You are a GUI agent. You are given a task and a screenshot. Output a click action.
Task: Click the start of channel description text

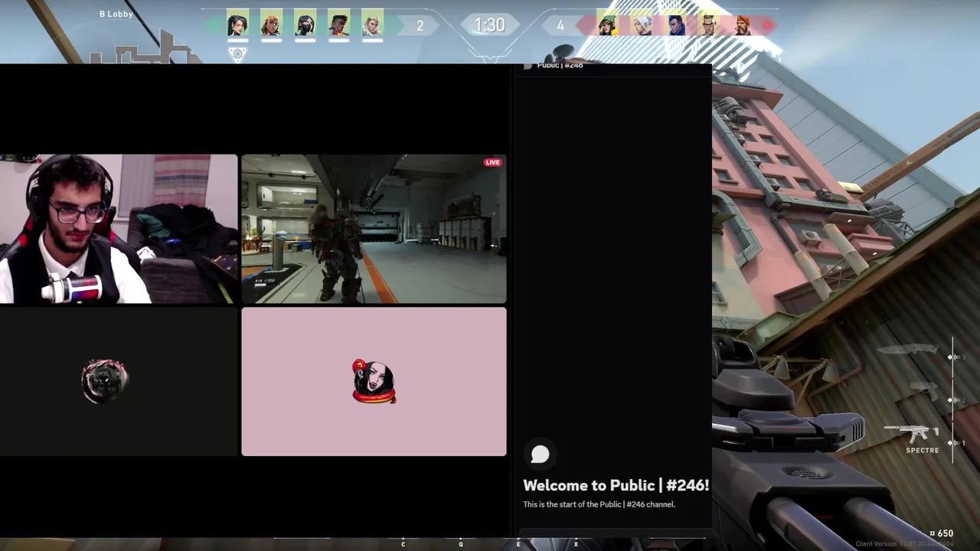599,504
